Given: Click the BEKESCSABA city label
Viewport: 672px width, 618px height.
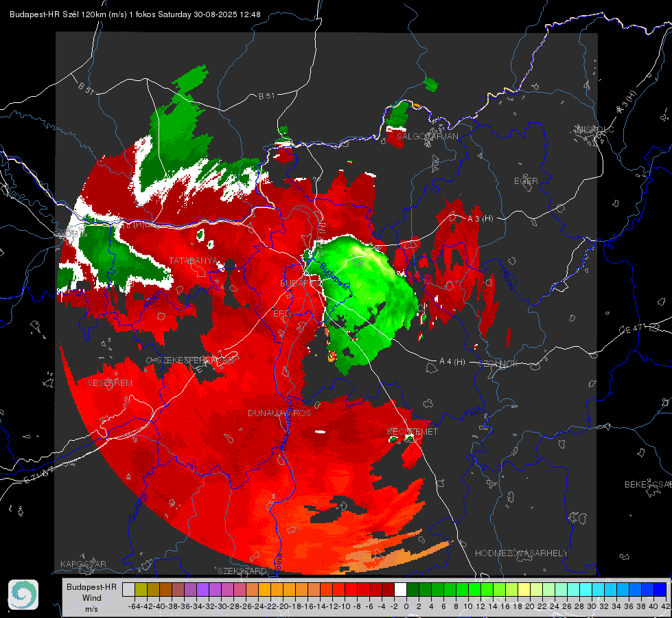Looking at the screenshot, I should (x=648, y=485).
